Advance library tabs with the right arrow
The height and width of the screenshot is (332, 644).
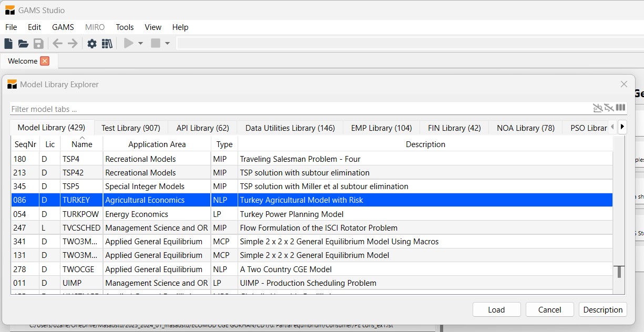coord(622,127)
